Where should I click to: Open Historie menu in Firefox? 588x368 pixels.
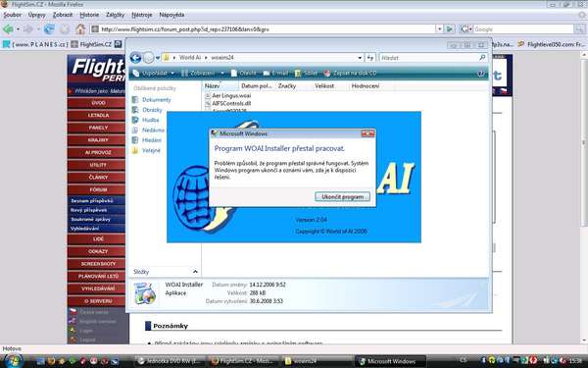(x=89, y=15)
